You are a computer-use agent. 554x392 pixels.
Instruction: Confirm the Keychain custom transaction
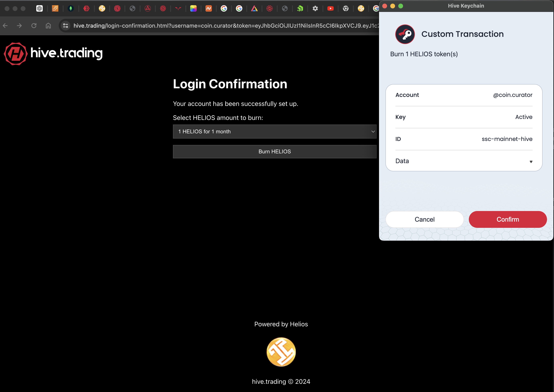pos(508,219)
